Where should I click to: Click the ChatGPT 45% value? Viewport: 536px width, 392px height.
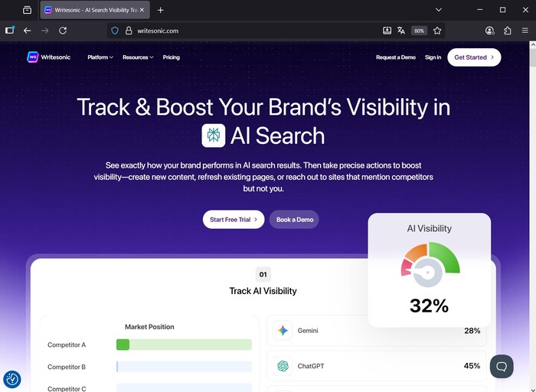472,366
